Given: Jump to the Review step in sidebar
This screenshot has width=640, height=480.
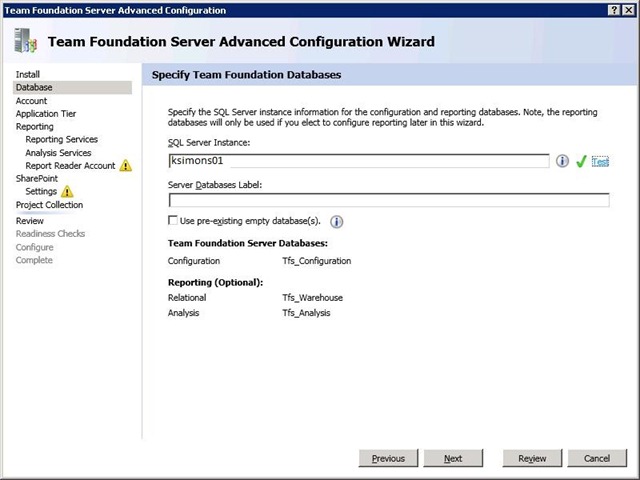Looking at the screenshot, I should click(x=29, y=221).
